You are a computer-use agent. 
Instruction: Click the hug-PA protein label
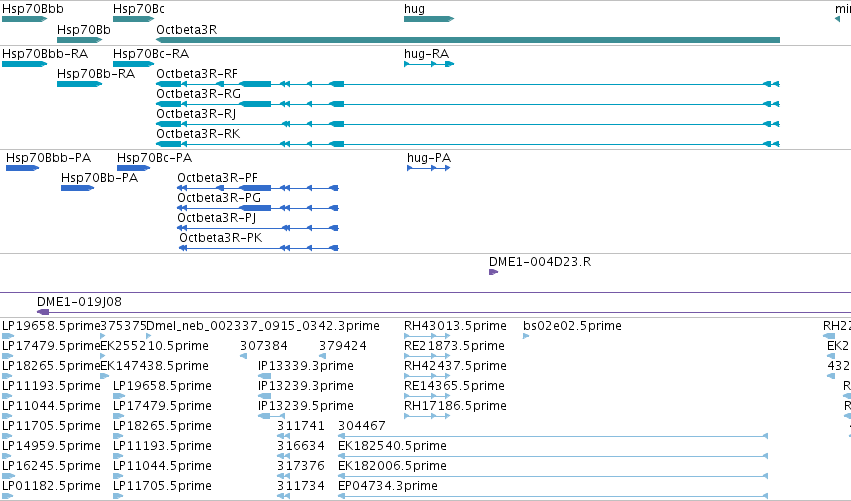[x=429, y=158]
